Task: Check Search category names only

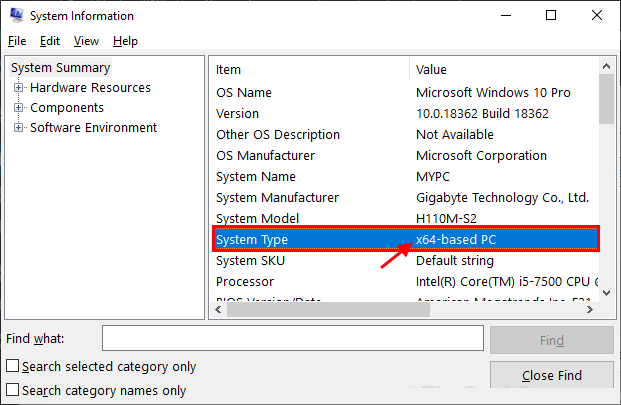Action: (13, 391)
